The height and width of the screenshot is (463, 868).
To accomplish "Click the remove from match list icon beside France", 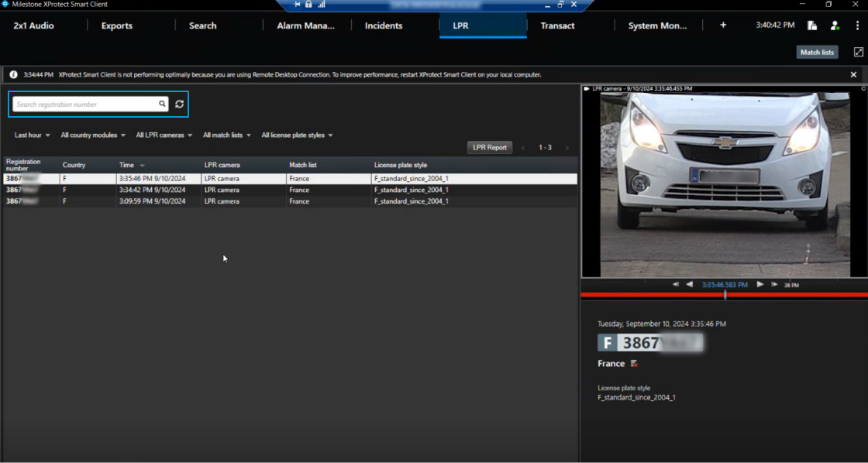I will (x=634, y=364).
